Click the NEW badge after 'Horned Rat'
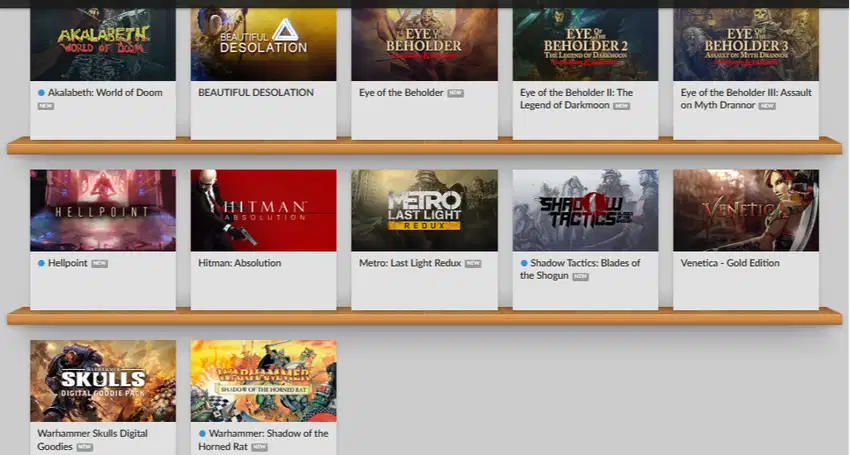 (259, 447)
